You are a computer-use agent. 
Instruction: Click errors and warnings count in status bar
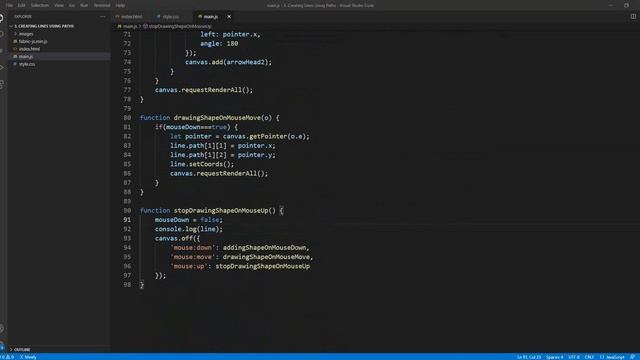(x=7, y=357)
